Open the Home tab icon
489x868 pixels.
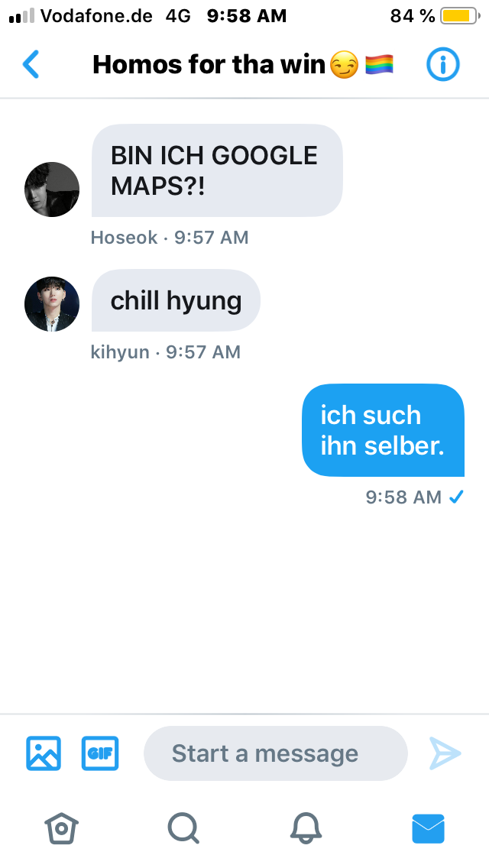[x=61, y=829]
